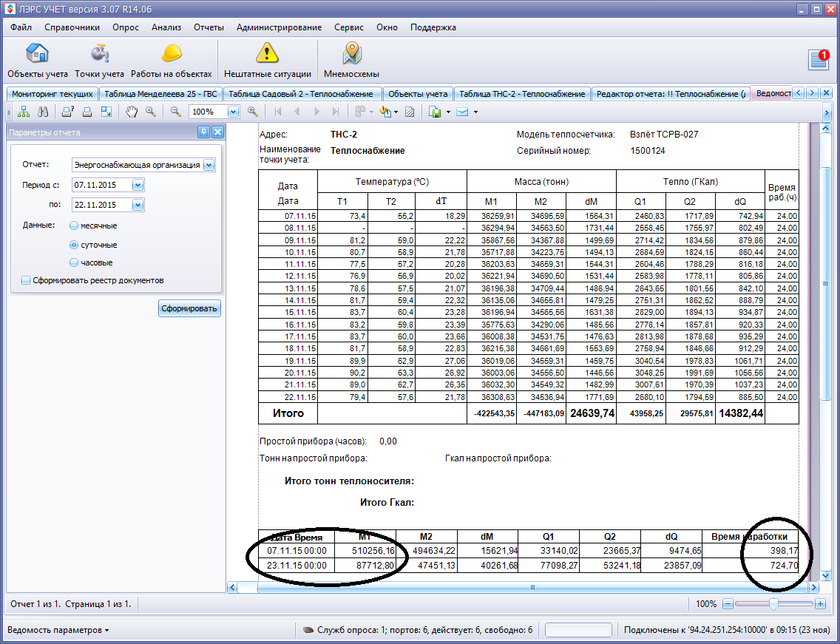840x644 pixels.
Task: Click the bottom zoom minus button
Action: tap(728, 604)
